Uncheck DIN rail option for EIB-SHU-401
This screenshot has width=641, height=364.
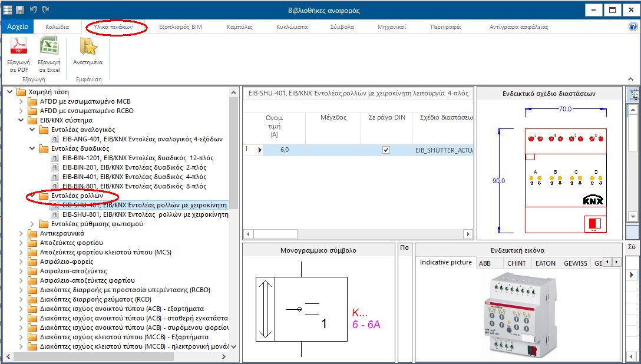[386, 150]
